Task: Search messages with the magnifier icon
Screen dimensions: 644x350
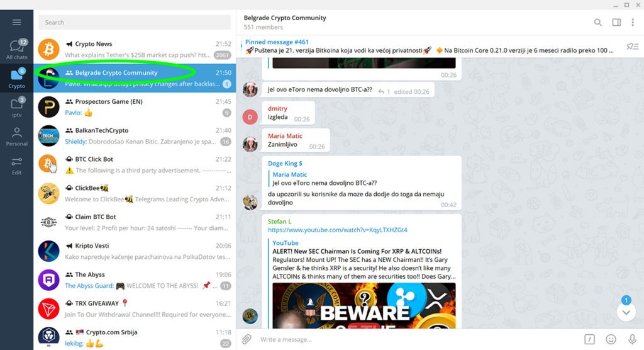Action: point(597,23)
